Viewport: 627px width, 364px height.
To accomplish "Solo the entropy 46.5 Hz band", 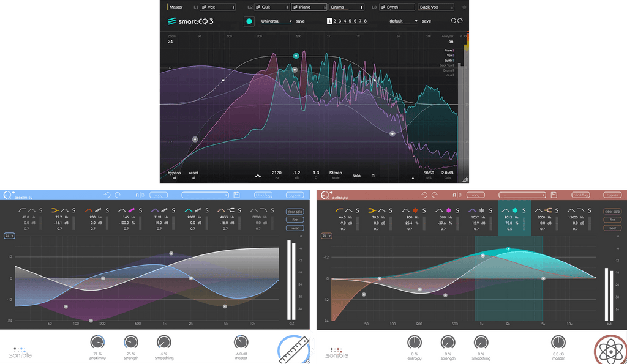I will pos(358,210).
